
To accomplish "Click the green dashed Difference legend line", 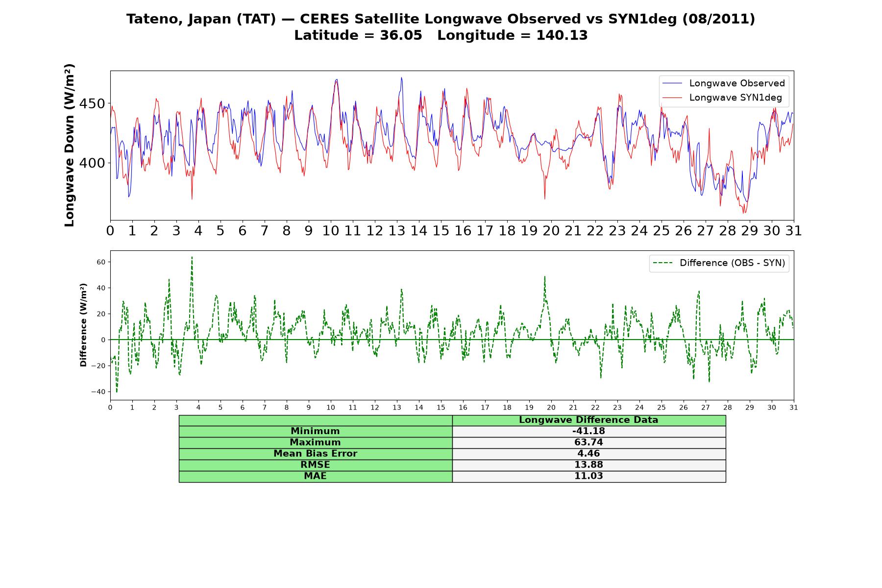I will 663,263.
